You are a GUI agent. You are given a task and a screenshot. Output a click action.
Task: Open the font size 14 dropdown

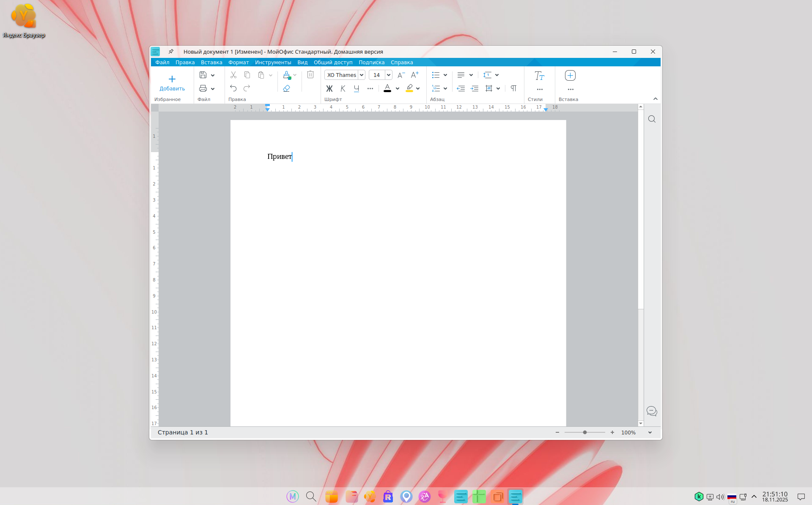click(389, 75)
